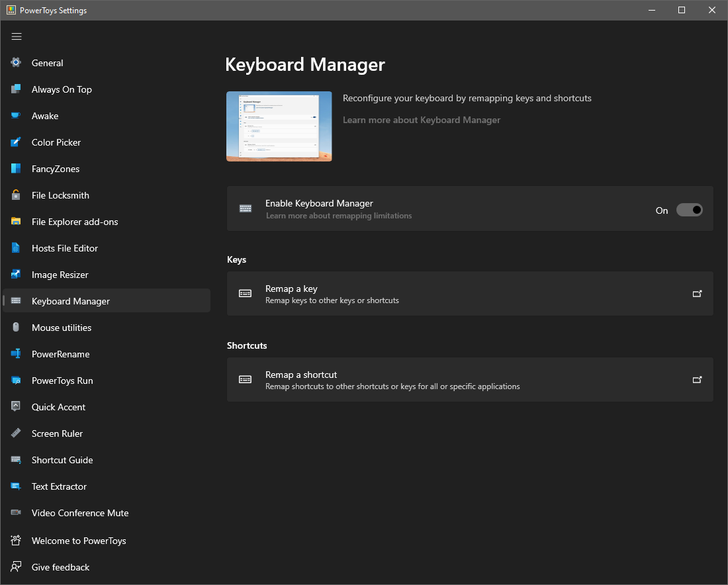Screen dimensions: 728x585
Task: Click the PowerRename icon
Action: click(x=16, y=354)
